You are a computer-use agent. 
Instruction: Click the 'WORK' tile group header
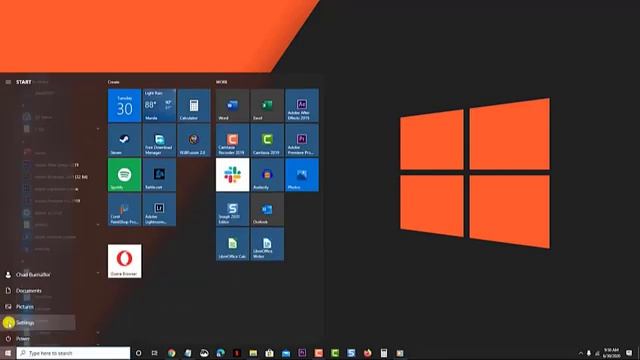click(222, 82)
